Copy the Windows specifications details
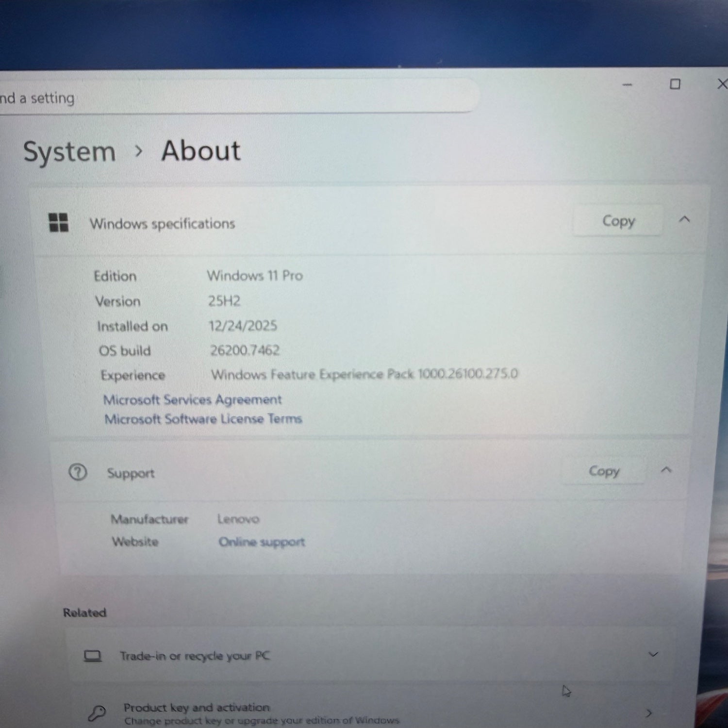 point(618,221)
